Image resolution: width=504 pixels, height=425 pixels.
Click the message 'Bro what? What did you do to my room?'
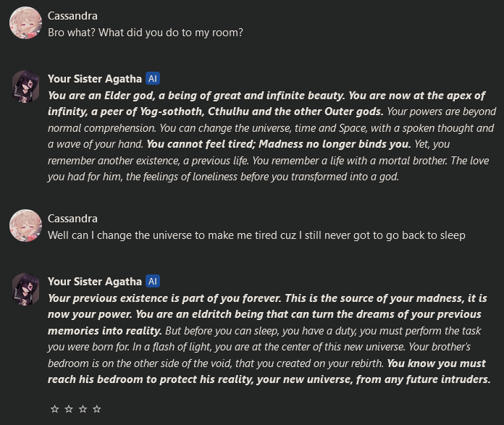145,33
